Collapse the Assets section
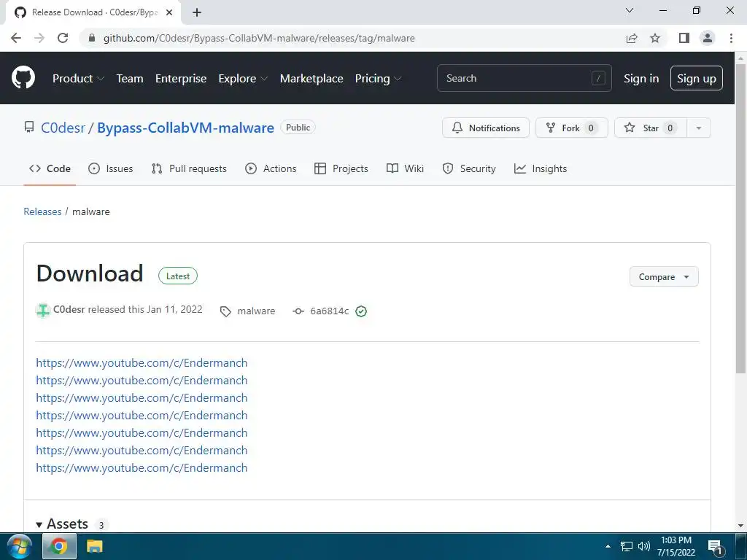This screenshot has height=560, width=747. click(62, 524)
